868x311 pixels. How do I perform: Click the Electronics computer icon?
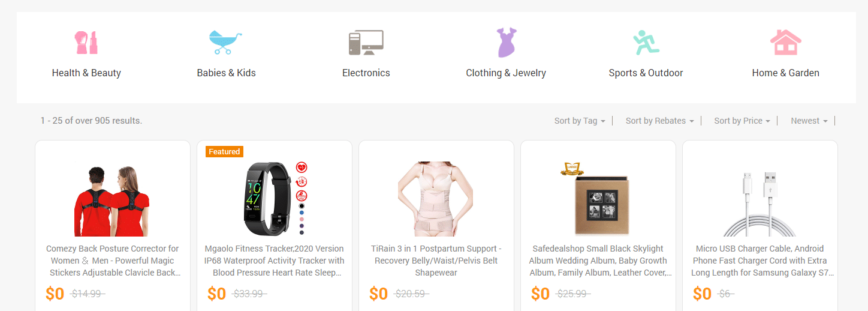pos(366,43)
